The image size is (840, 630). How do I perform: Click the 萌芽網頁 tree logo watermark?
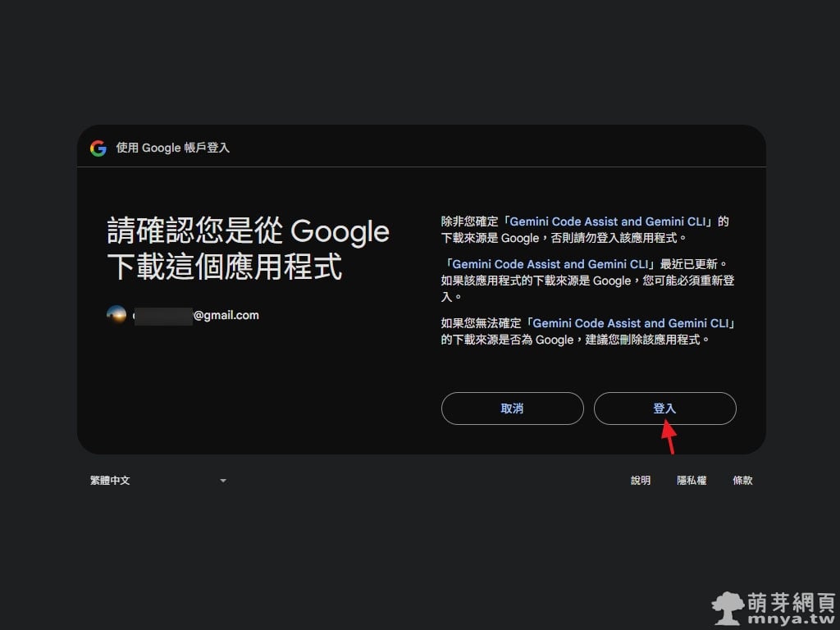coord(728,609)
